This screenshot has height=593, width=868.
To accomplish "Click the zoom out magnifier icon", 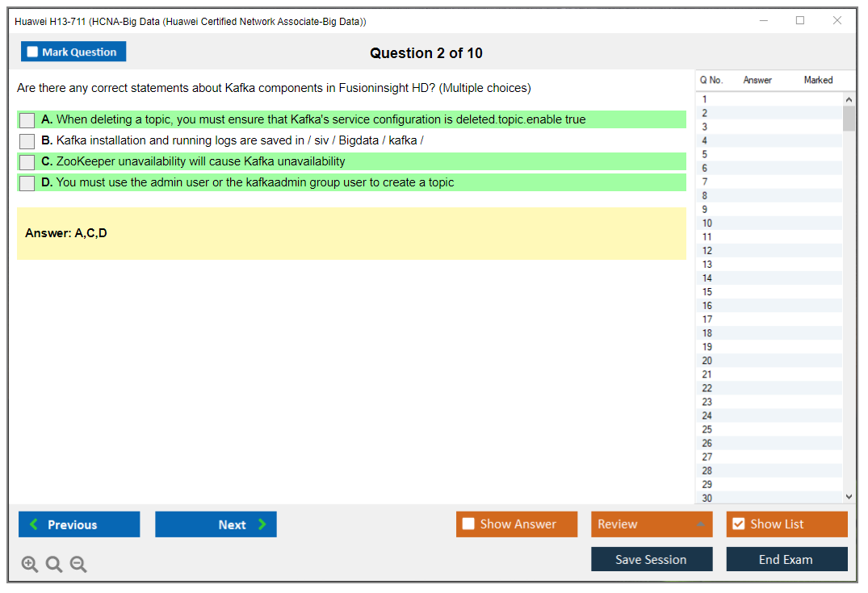I will [x=78, y=565].
